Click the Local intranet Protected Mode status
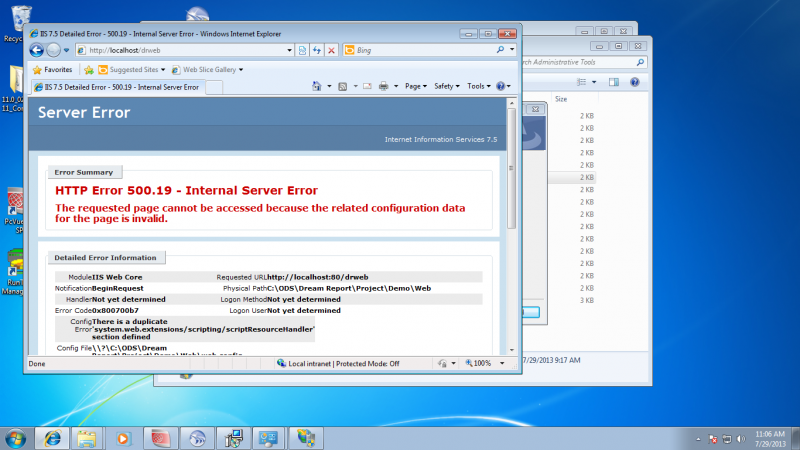 [x=338, y=363]
